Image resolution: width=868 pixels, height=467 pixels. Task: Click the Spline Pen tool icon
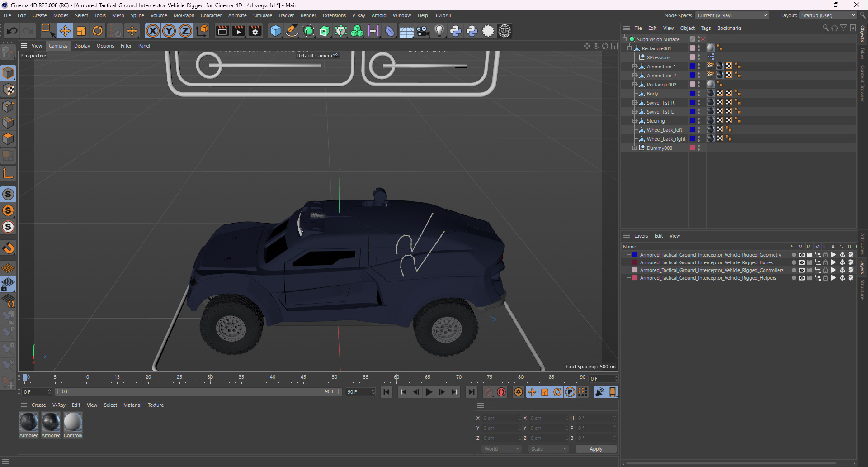tap(292, 31)
